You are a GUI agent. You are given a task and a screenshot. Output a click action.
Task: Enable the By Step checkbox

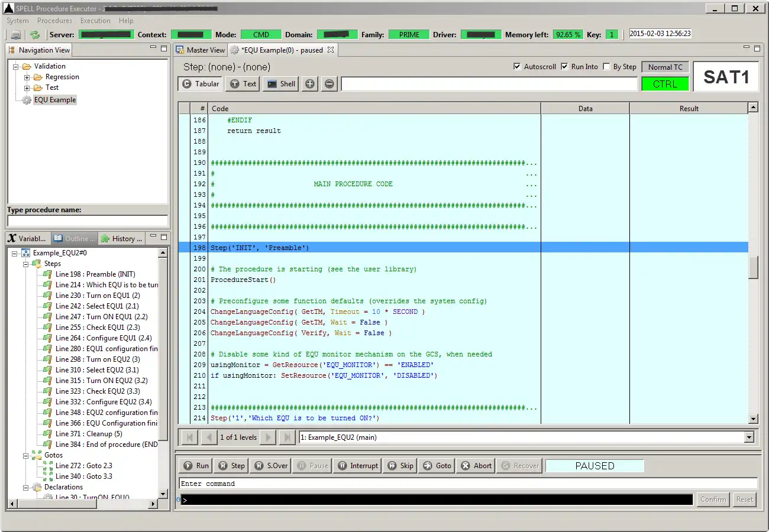606,67
